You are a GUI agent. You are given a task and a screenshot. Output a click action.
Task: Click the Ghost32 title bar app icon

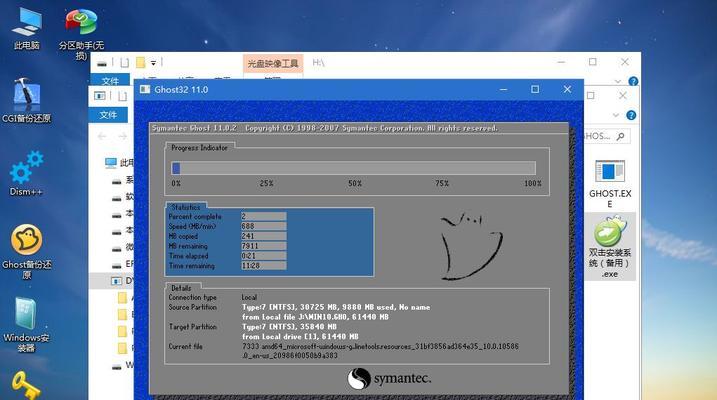(144, 90)
